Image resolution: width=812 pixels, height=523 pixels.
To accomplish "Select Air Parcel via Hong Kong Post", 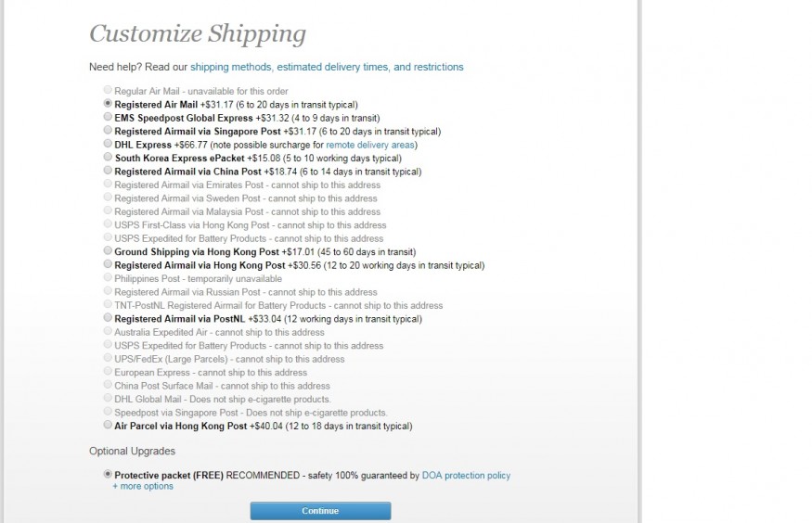I will click(x=109, y=426).
